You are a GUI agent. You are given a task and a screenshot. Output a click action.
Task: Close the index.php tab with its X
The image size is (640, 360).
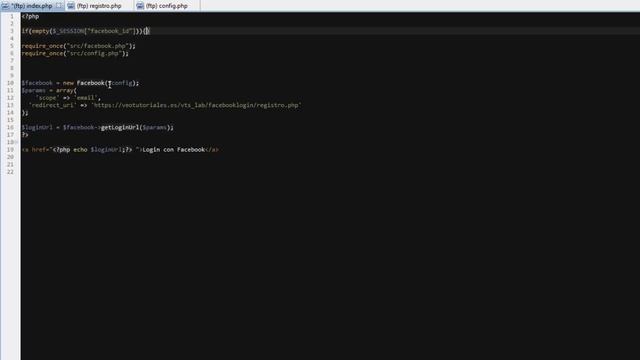[x=59, y=6]
